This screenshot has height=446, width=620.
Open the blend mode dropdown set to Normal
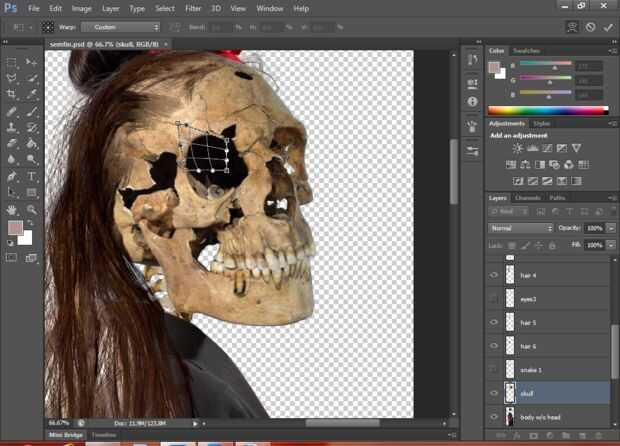pos(521,228)
